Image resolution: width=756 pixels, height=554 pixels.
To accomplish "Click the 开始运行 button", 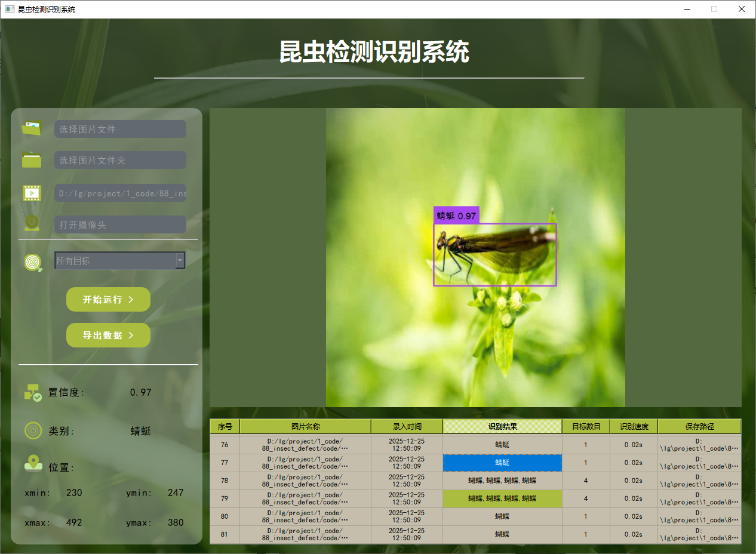I will 108,300.
